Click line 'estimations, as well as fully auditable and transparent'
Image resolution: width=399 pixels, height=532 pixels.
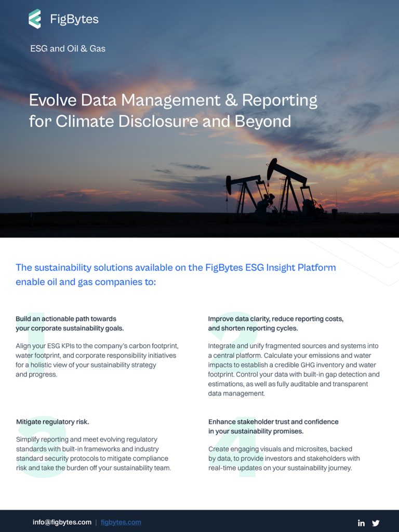[288, 384]
